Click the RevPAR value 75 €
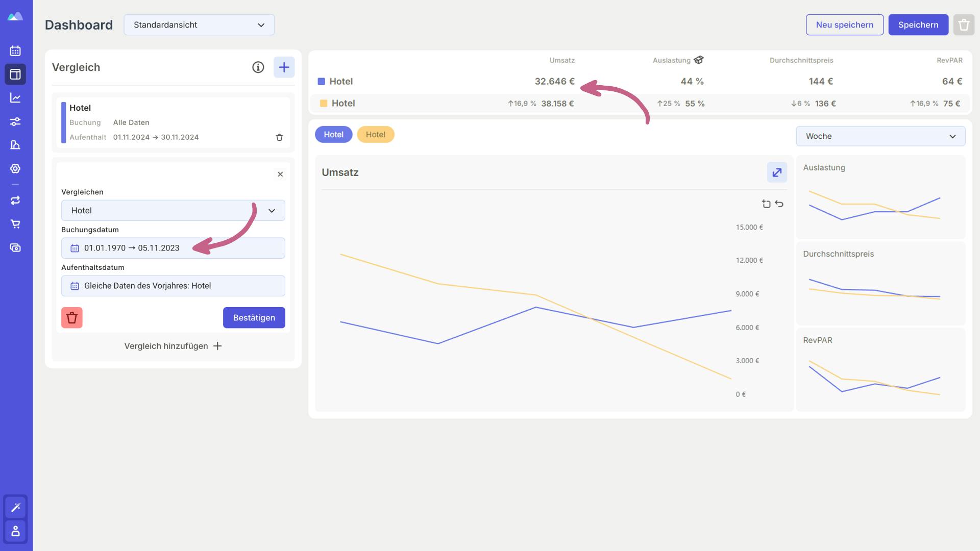The height and width of the screenshot is (551, 980). point(952,104)
